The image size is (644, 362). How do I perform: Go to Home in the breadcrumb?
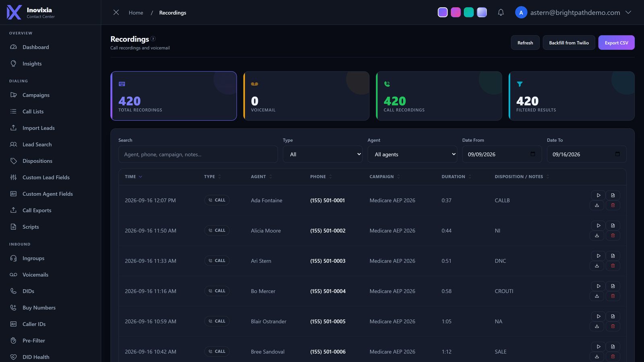pyautogui.click(x=136, y=12)
